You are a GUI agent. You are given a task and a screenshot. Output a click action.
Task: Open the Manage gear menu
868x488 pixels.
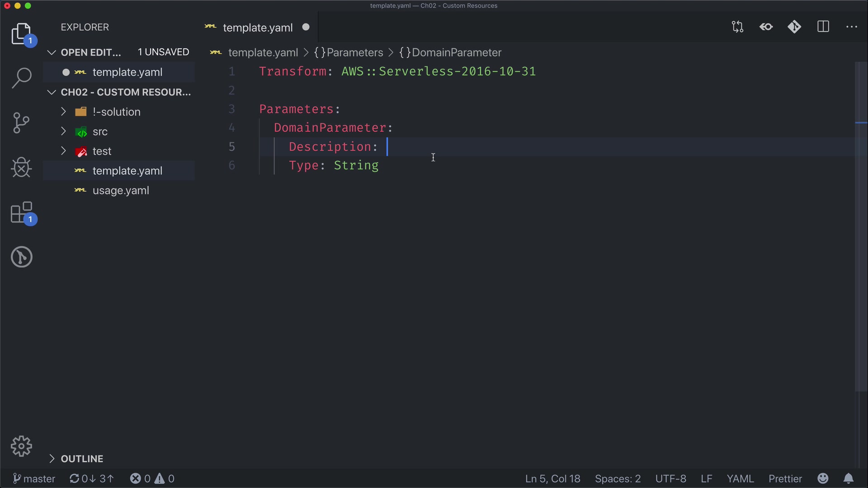[21, 446]
